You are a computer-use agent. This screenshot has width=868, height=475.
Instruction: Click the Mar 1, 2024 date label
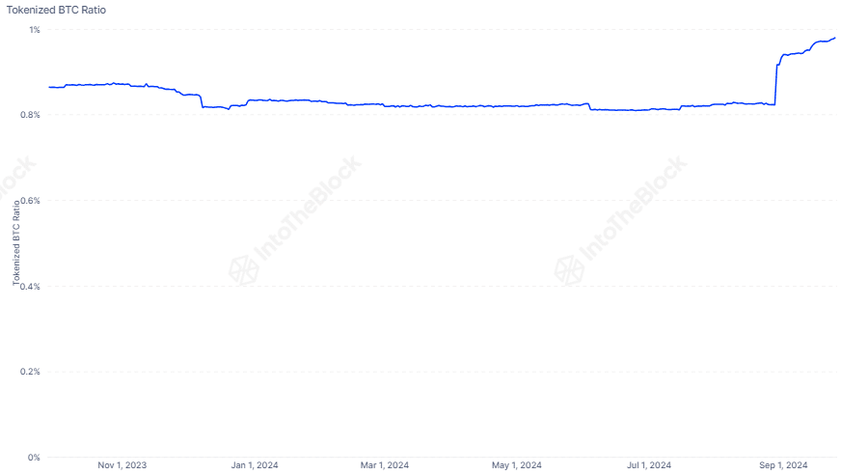coord(385,465)
